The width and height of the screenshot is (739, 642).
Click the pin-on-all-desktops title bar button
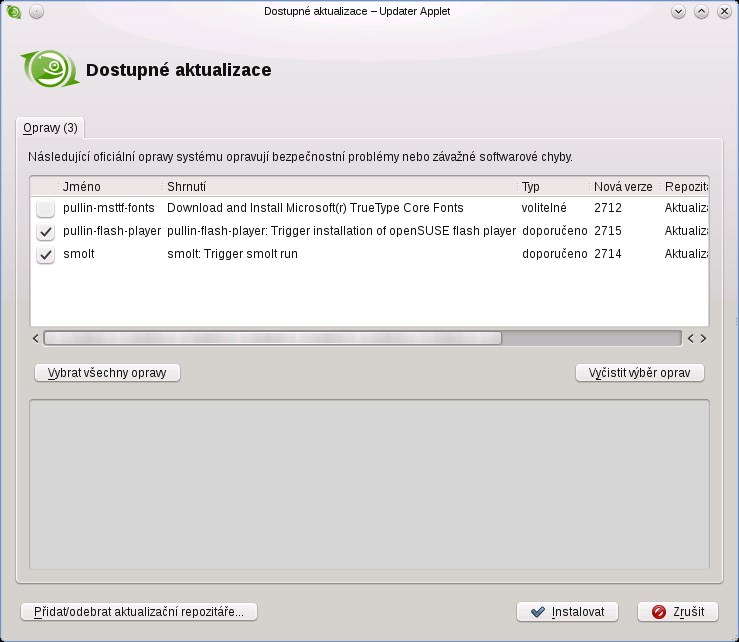coord(36,12)
